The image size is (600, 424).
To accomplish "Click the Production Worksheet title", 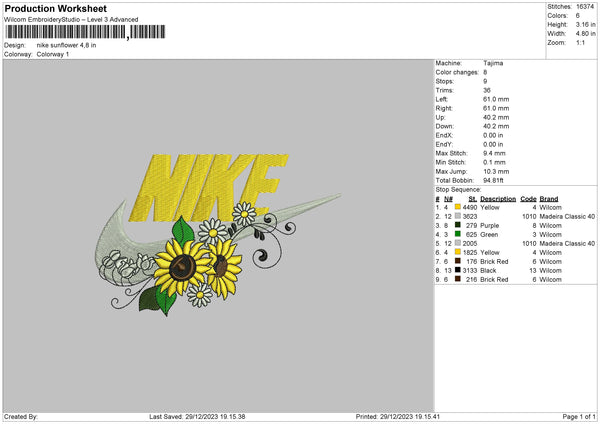I will [55, 8].
